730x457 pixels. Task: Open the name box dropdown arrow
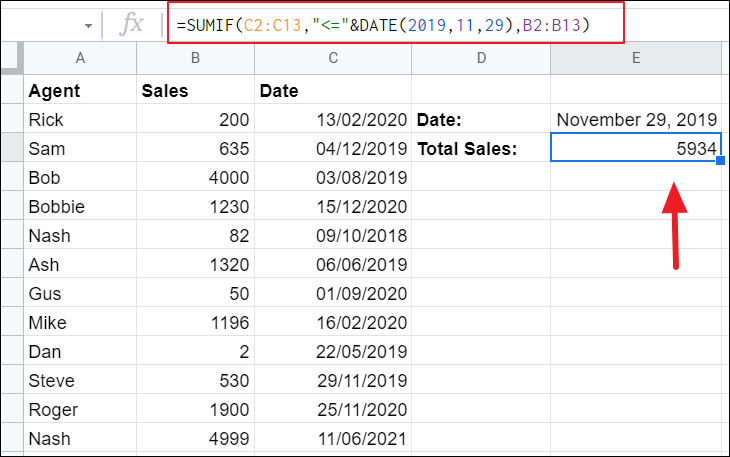pyautogui.click(x=88, y=25)
